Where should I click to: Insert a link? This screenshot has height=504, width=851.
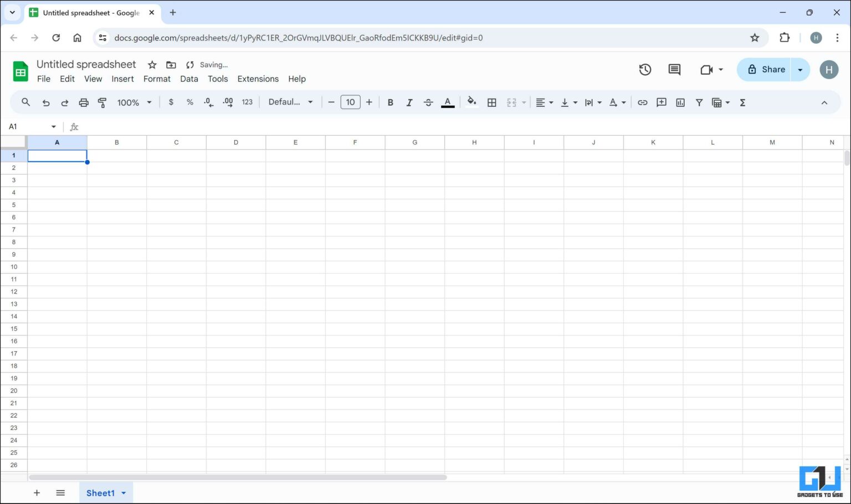tap(642, 102)
